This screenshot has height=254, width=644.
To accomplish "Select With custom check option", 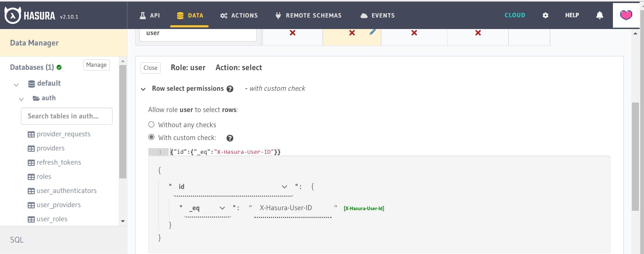I will pyautogui.click(x=151, y=137).
